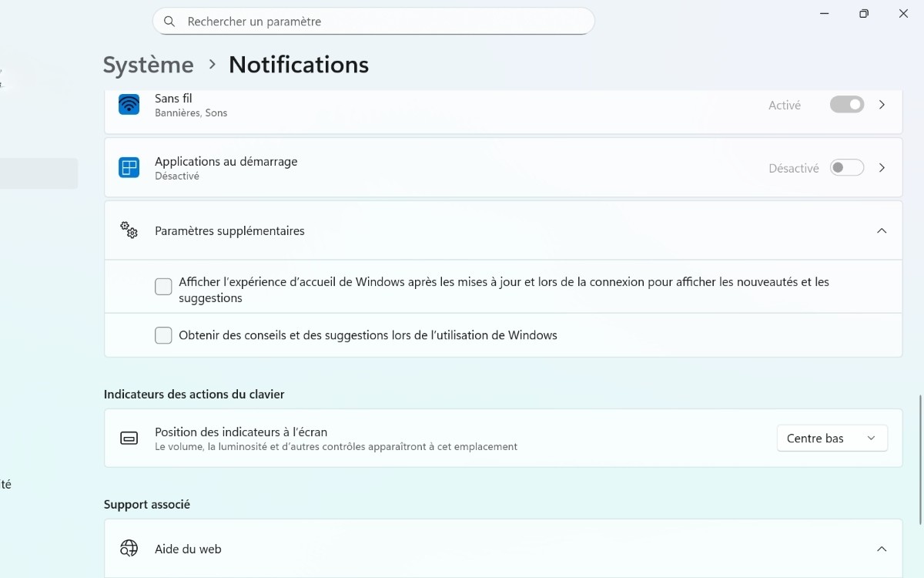Image resolution: width=924 pixels, height=578 pixels.
Task: Collapse the Aide du web section
Action: click(882, 548)
